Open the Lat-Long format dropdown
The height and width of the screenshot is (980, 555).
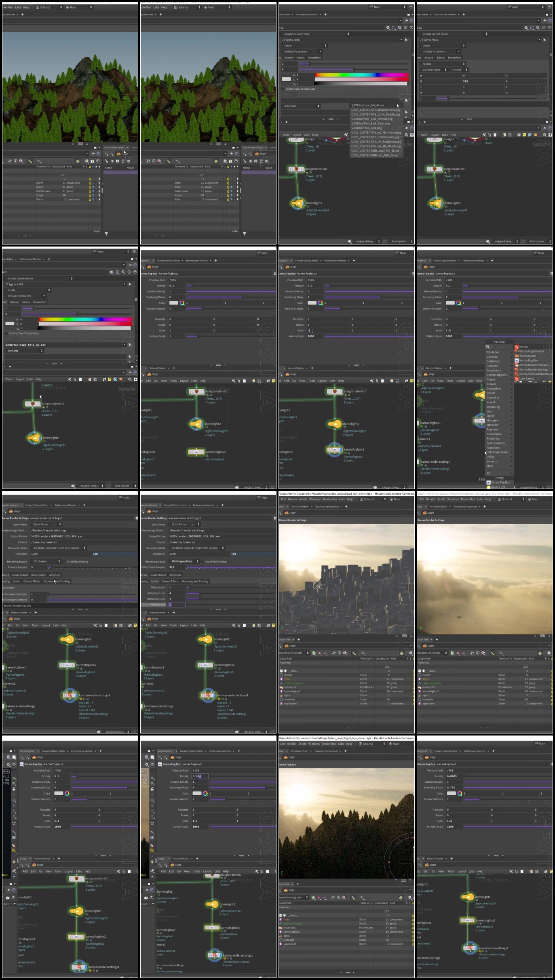pos(24,350)
